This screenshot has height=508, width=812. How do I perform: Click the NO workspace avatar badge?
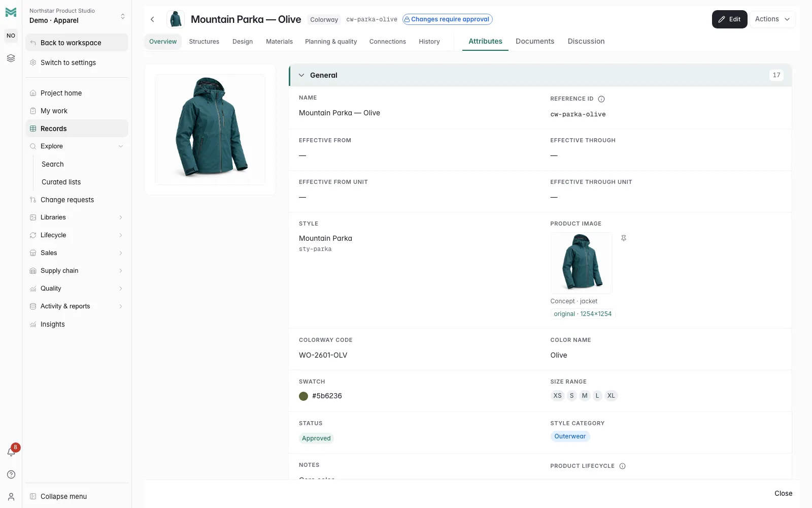[x=11, y=36]
